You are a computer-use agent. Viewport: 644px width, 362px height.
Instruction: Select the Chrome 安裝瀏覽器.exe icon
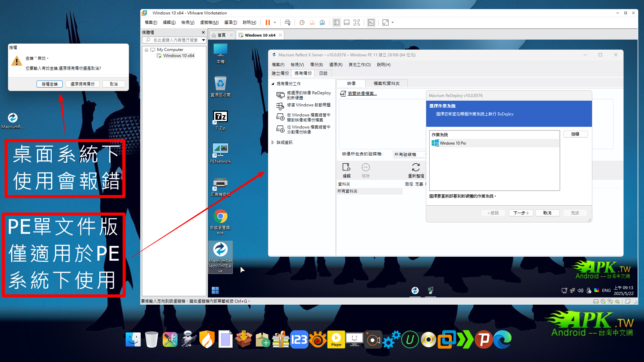click(x=220, y=222)
